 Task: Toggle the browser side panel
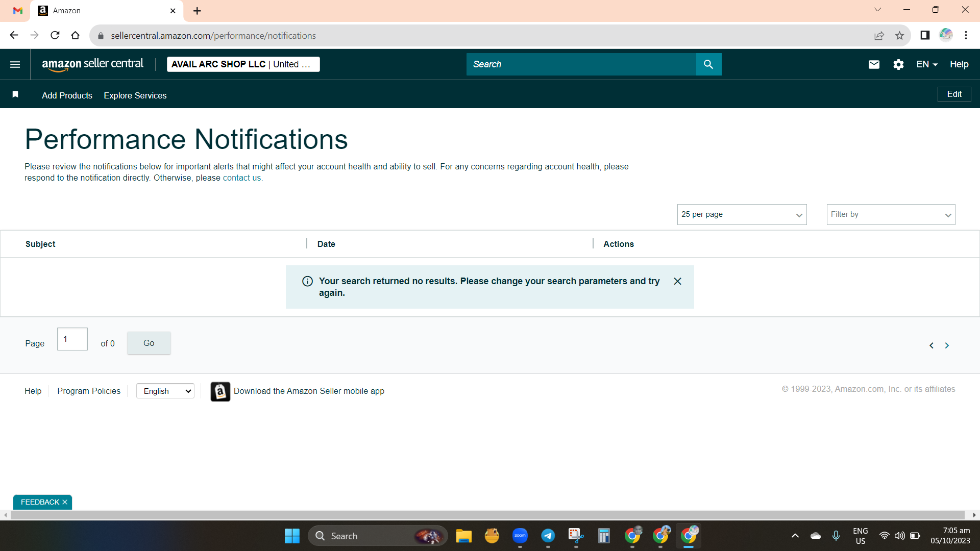tap(925, 35)
